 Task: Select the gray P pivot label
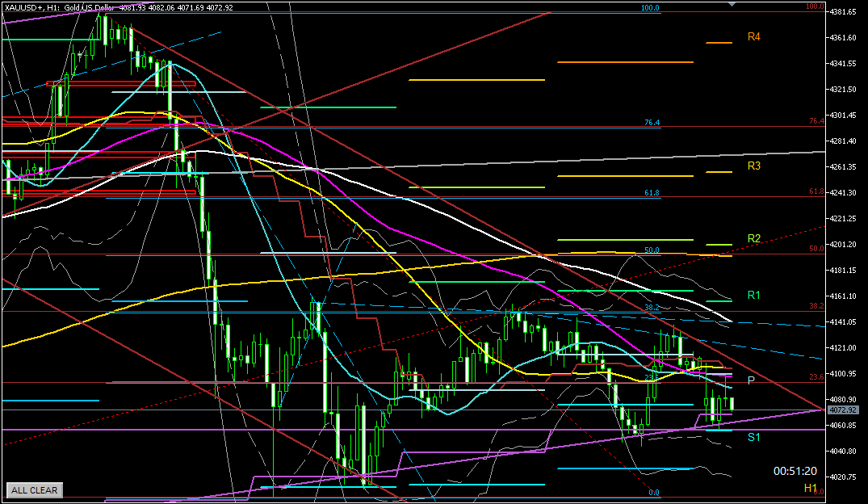(x=751, y=380)
